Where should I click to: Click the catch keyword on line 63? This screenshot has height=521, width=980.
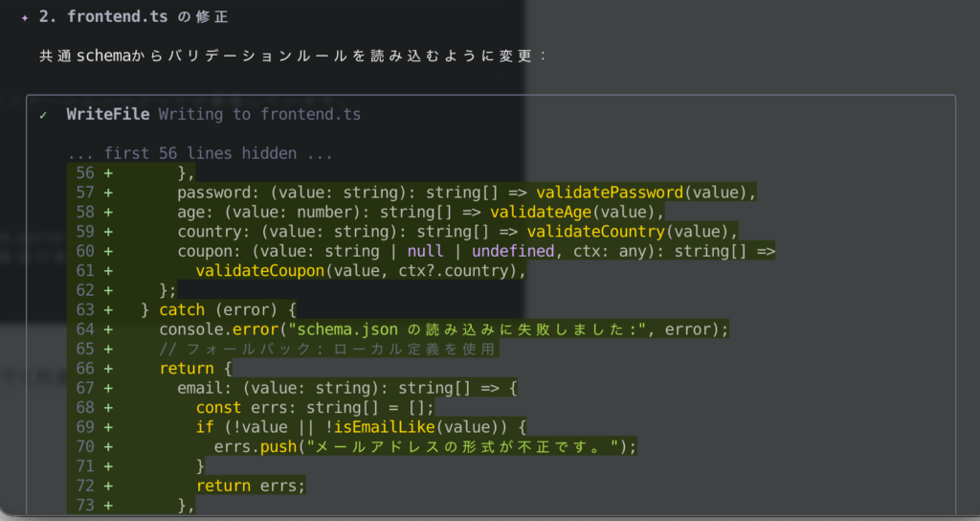(x=182, y=310)
